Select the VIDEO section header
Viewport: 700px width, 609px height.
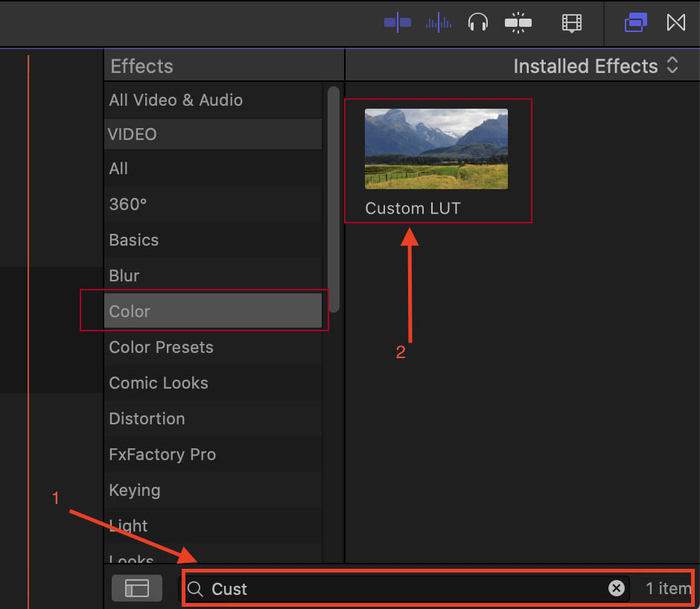[213, 134]
